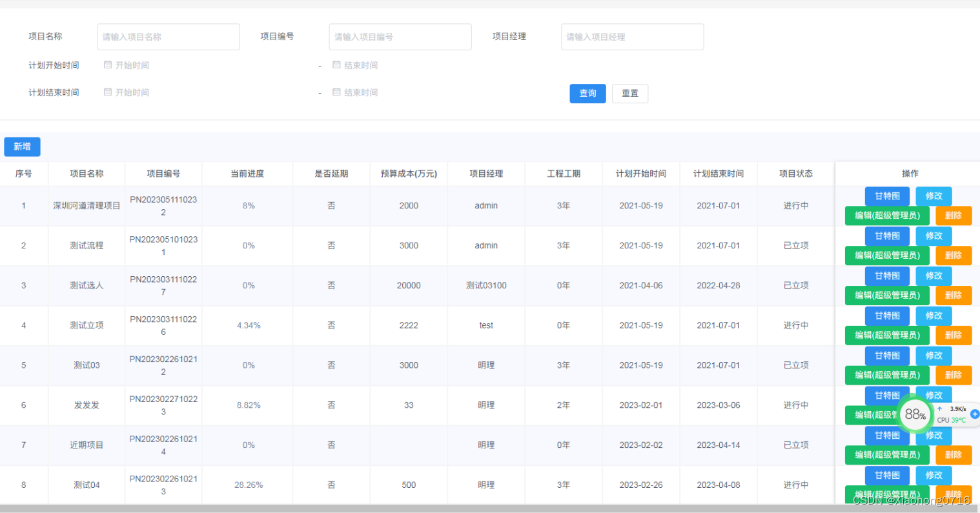Click the upload speed arrow icon showing 3.9K/s
This screenshot has width=980, height=513.
(939, 408)
